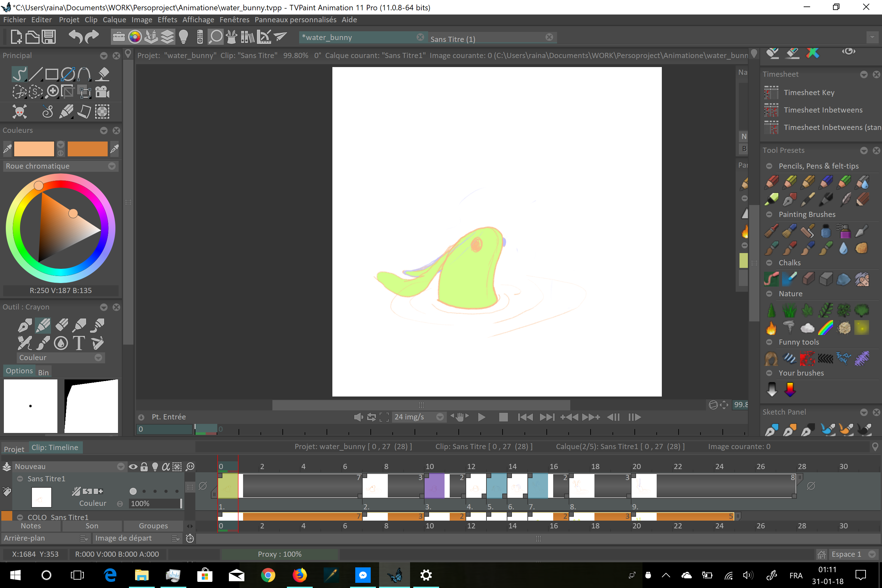The height and width of the screenshot is (588, 882).
Task: Save project with floppy disk icon
Action: pos(49,37)
